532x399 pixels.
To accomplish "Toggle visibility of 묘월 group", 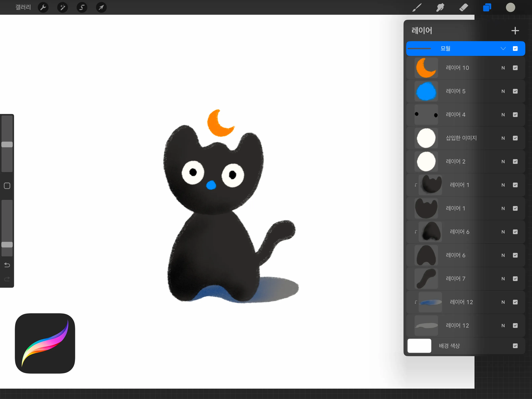I will click(515, 49).
